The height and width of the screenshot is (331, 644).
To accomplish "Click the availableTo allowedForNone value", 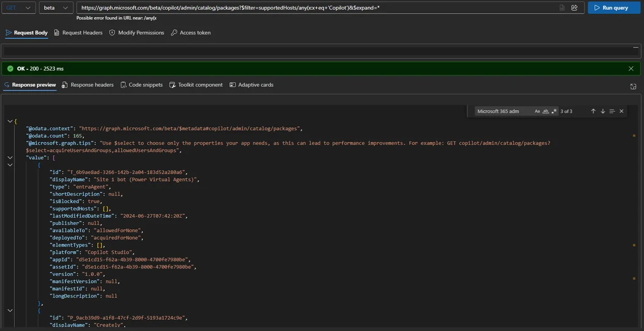I will pyautogui.click(x=118, y=231).
